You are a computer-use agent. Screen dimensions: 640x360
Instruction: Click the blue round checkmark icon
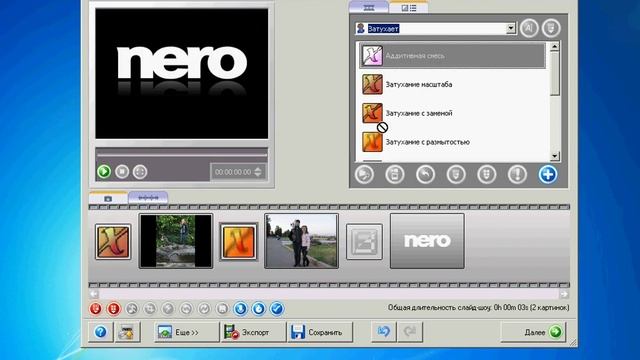(277, 309)
